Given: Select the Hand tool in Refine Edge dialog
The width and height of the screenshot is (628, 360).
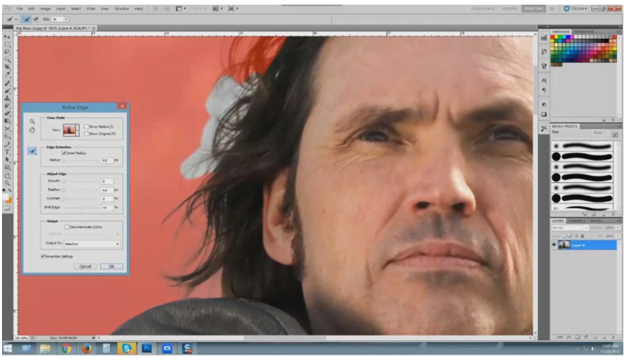Looking at the screenshot, I should point(32,130).
